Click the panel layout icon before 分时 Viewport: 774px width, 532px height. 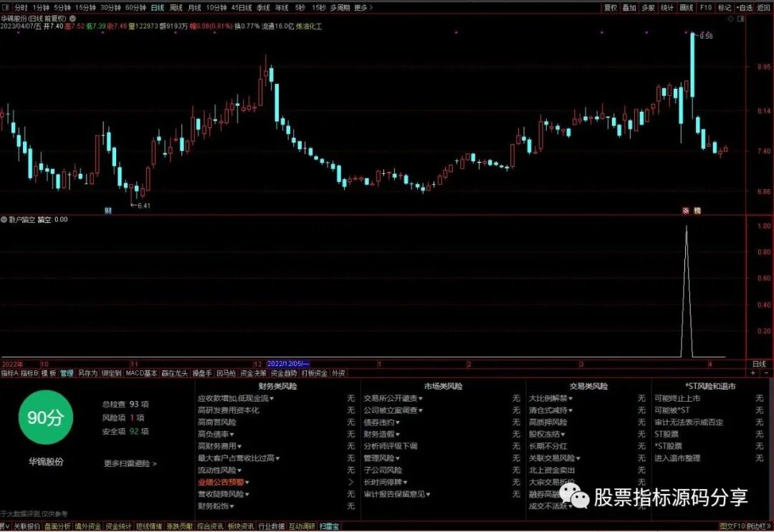[x=6, y=7]
